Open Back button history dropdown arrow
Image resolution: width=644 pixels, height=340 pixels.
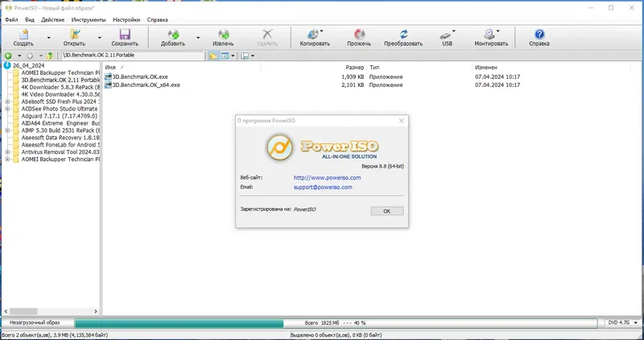[19, 56]
